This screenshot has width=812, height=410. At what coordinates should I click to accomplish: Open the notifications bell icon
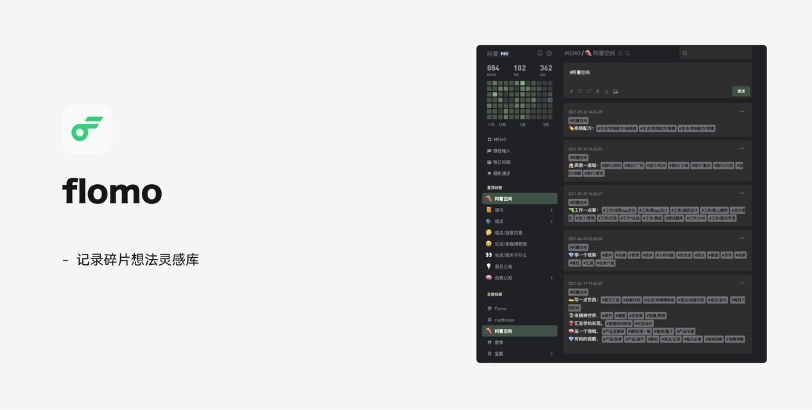click(540, 53)
